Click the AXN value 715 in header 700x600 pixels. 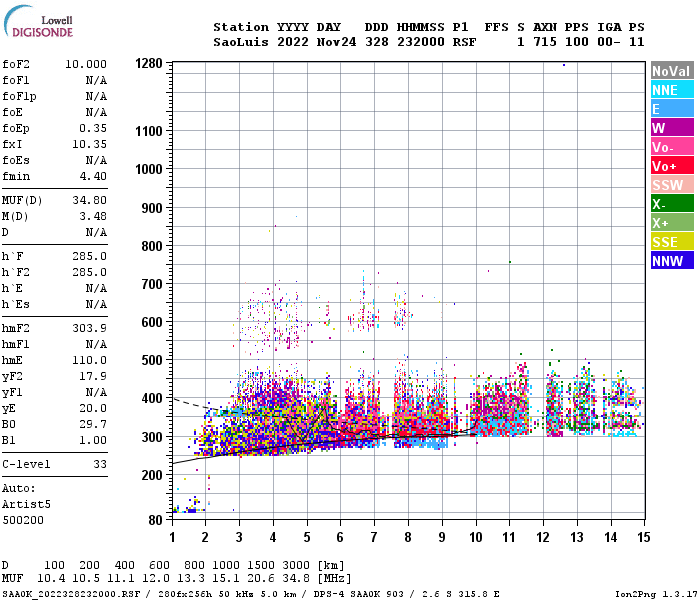pos(545,42)
